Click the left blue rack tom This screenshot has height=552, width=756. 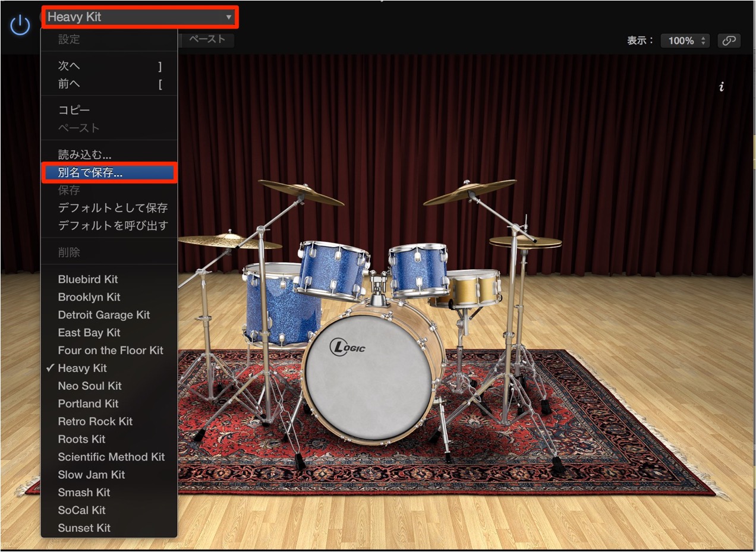coord(333,269)
